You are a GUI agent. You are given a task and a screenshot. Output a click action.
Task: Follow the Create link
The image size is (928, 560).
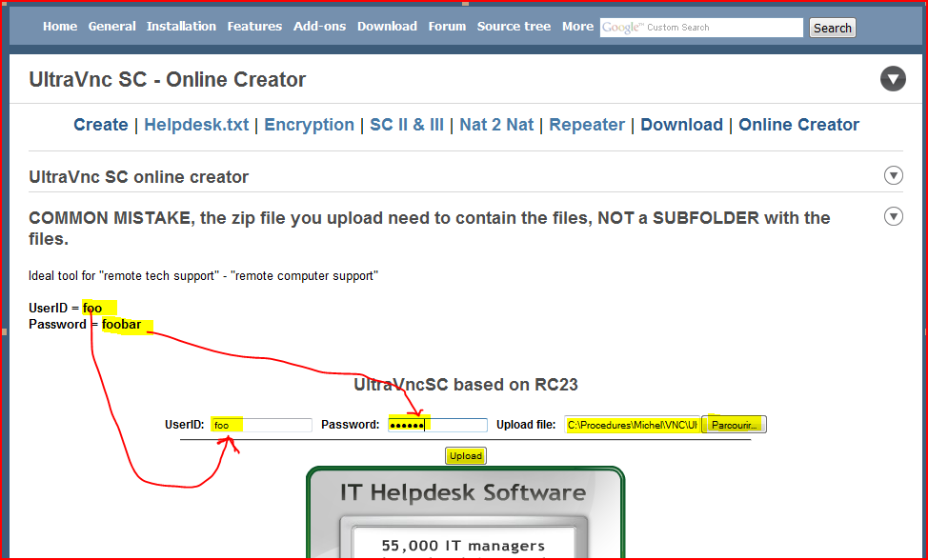(x=101, y=125)
